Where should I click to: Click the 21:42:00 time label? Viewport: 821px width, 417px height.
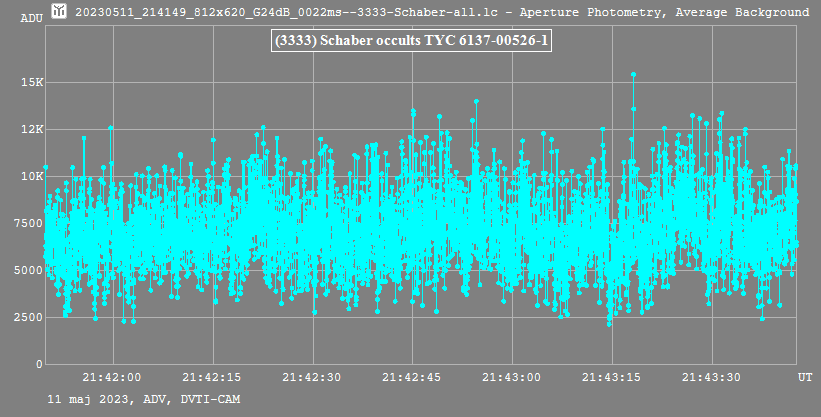click(x=113, y=377)
